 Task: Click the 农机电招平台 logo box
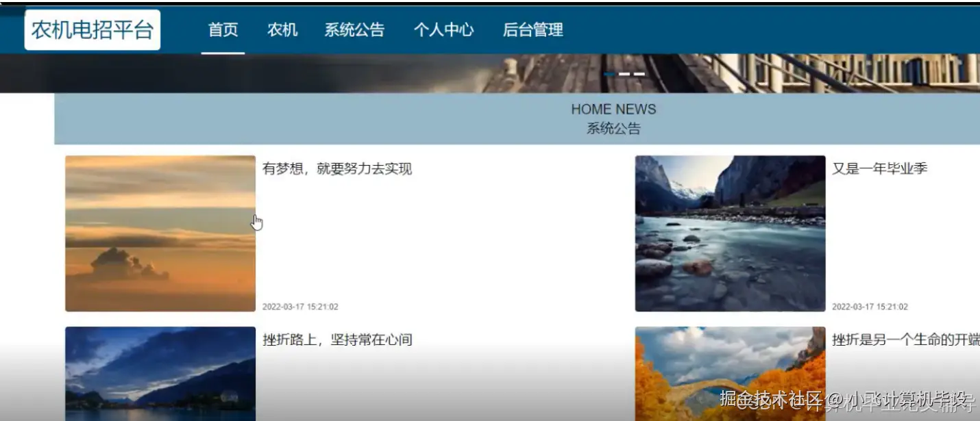93,30
